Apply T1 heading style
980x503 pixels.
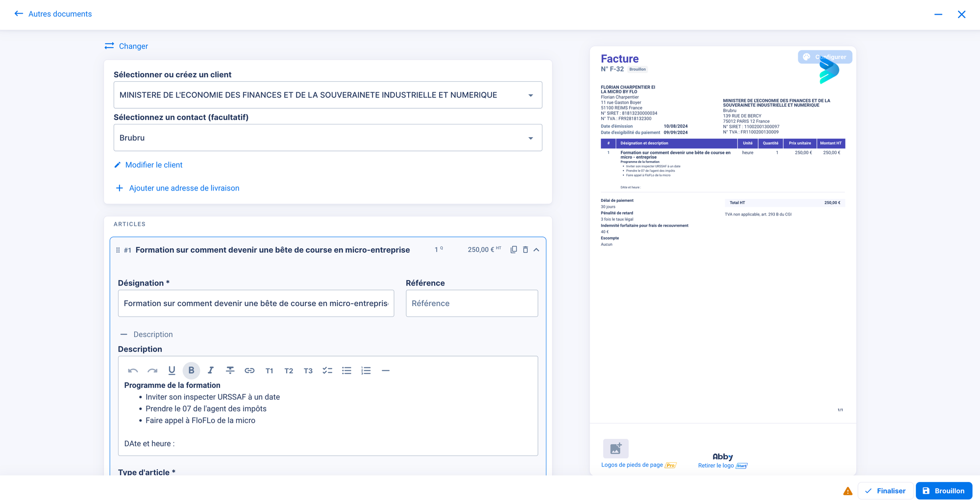coord(269,371)
